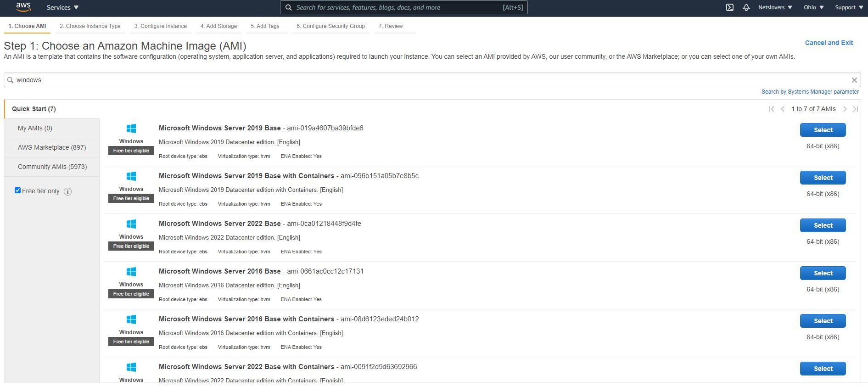Image resolution: width=868 pixels, height=392 pixels.
Task: Switch to 6. Configure Security Group tab
Action: pos(330,26)
